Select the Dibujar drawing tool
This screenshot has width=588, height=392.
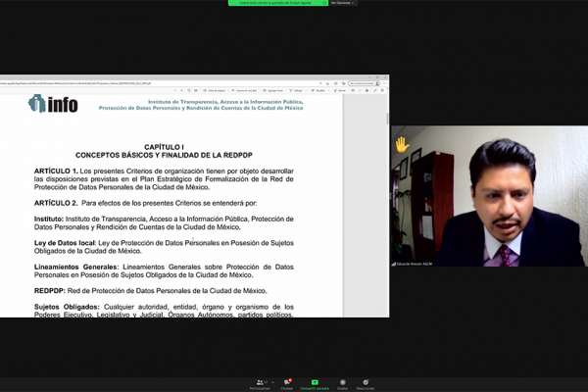(296, 90)
